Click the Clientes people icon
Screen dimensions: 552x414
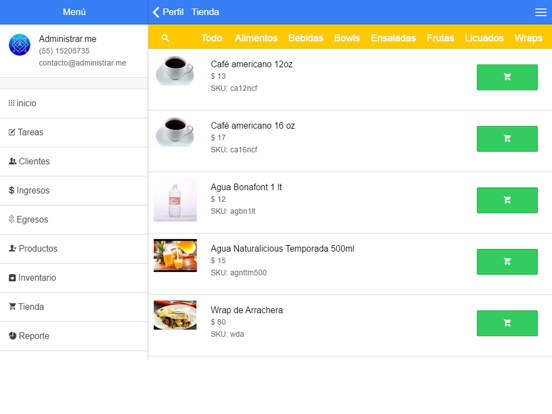(13, 161)
